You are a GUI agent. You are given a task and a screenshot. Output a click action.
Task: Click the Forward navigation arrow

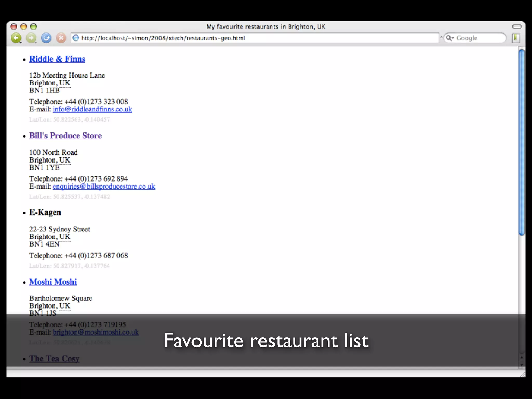pos(31,38)
